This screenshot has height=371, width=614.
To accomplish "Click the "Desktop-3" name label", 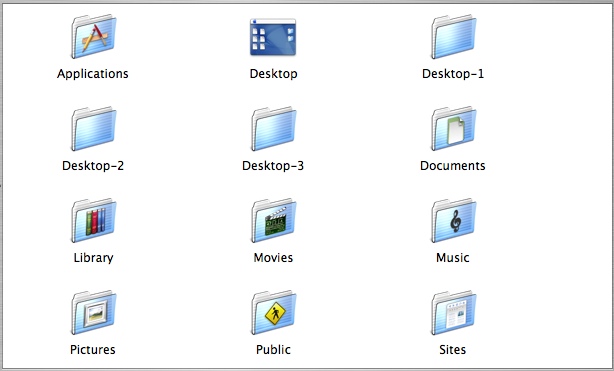I will point(273,166).
